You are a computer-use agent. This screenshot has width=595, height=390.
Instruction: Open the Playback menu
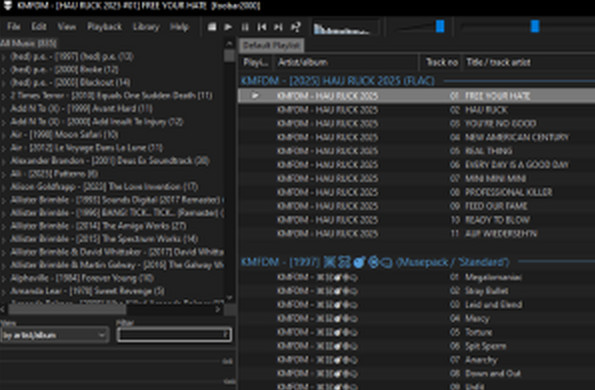104,27
